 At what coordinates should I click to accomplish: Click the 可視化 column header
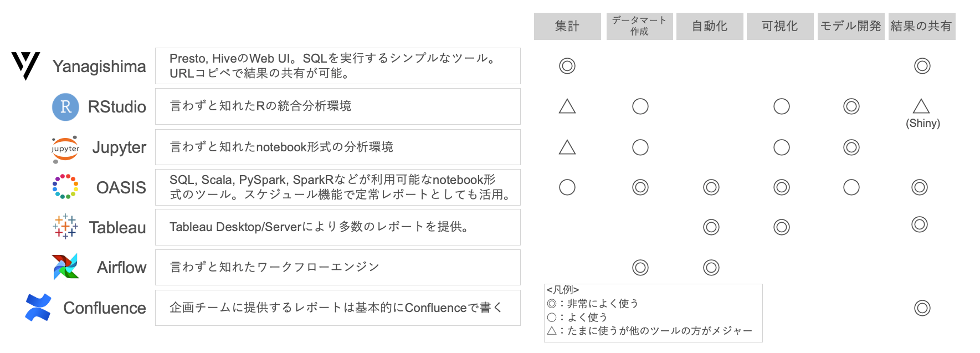[x=780, y=26]
